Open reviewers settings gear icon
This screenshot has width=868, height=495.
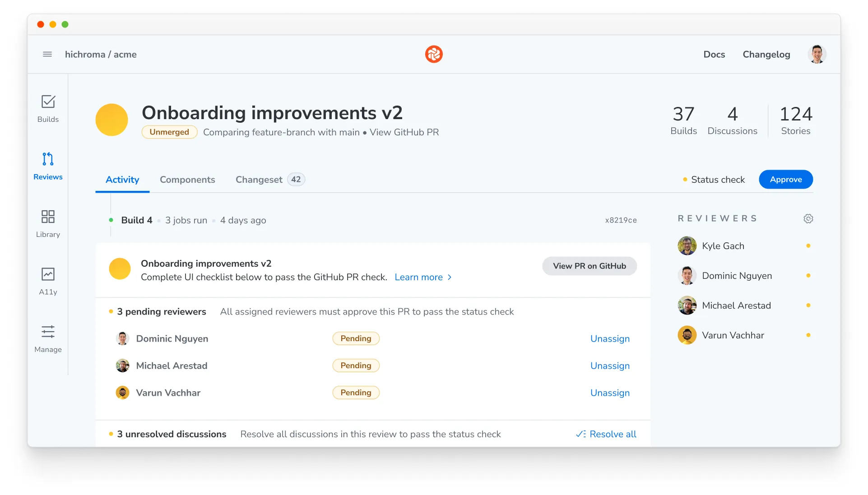808,218
